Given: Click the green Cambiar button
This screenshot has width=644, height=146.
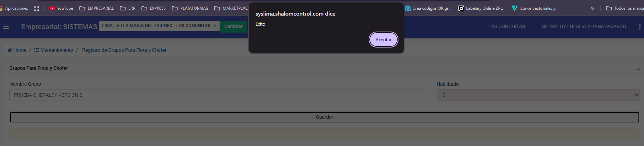Looking at the screenshot, I should pyautogui.click(x=233, y=26).
